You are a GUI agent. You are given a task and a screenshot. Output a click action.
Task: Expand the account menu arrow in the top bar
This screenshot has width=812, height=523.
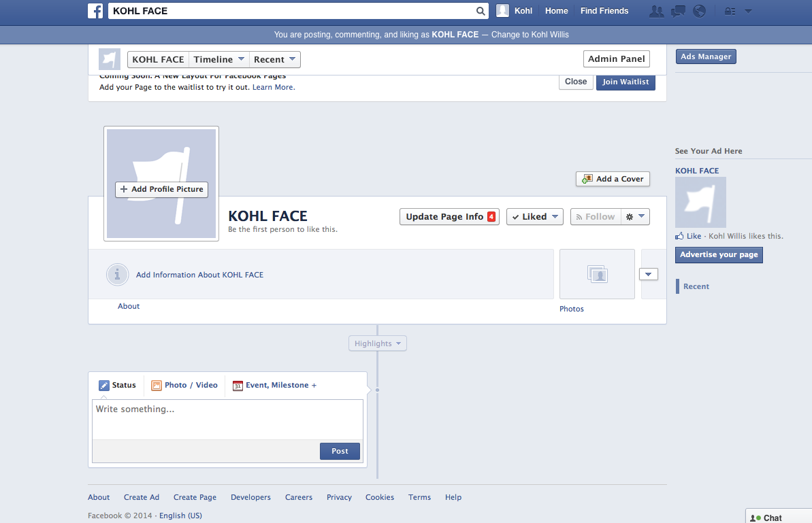(x=748, y=11)
